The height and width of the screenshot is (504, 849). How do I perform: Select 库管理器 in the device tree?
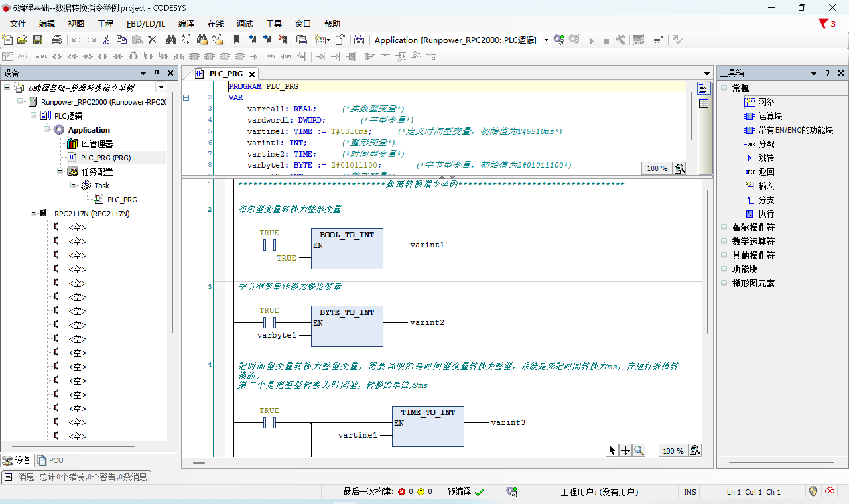tap(90, 144)
